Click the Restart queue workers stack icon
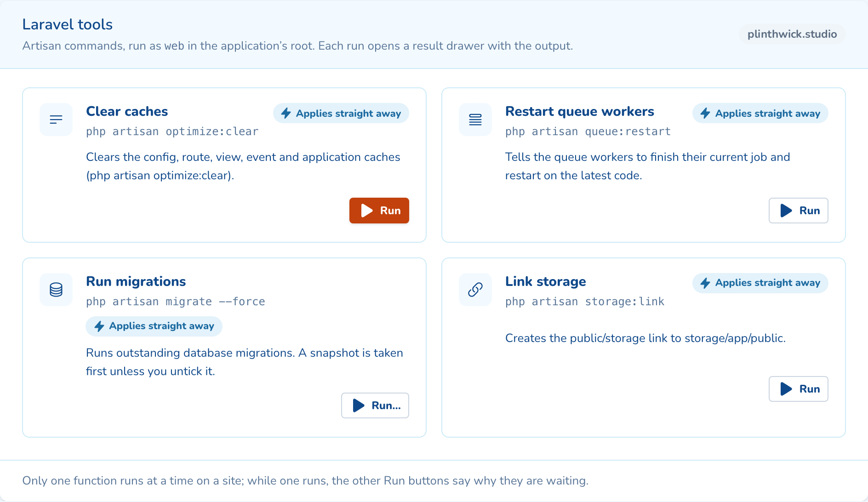 475,120
